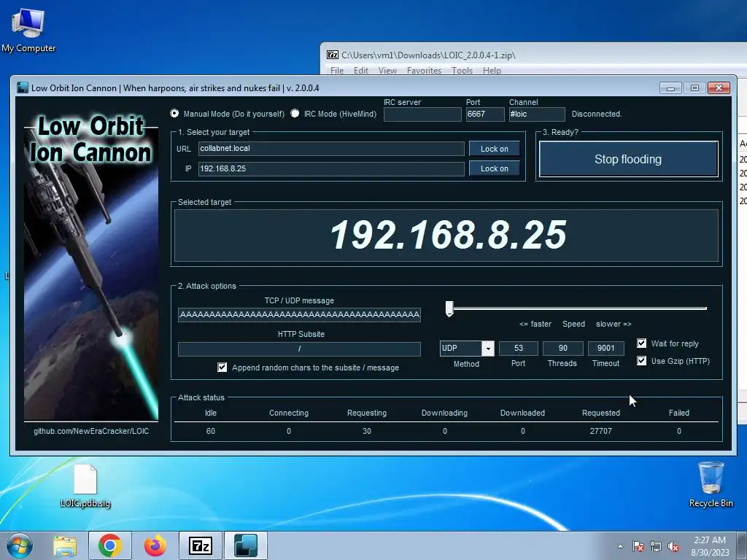Open Google Chrome from the taskbar
Screen dimensions: 747x560
point(110,545)
